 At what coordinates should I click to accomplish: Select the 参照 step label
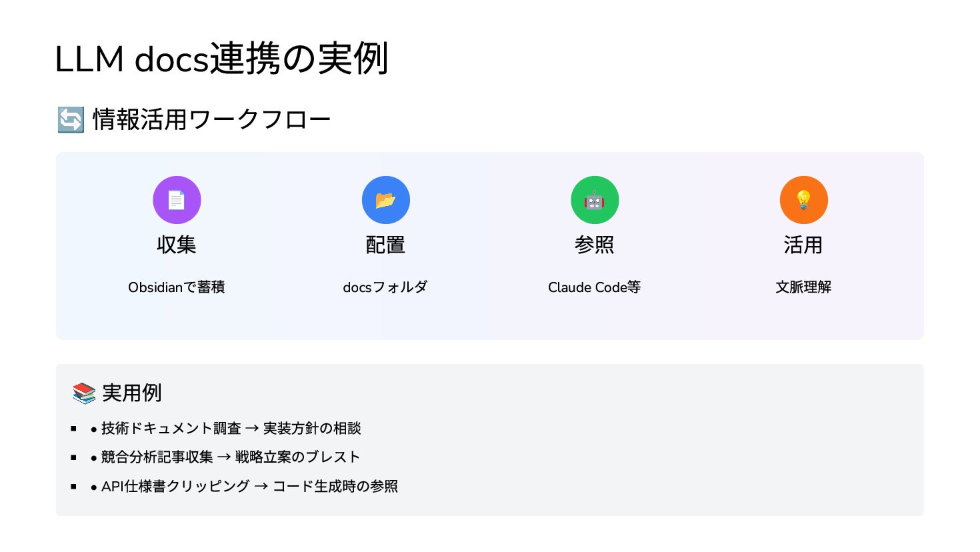click(x=595, y=245)
